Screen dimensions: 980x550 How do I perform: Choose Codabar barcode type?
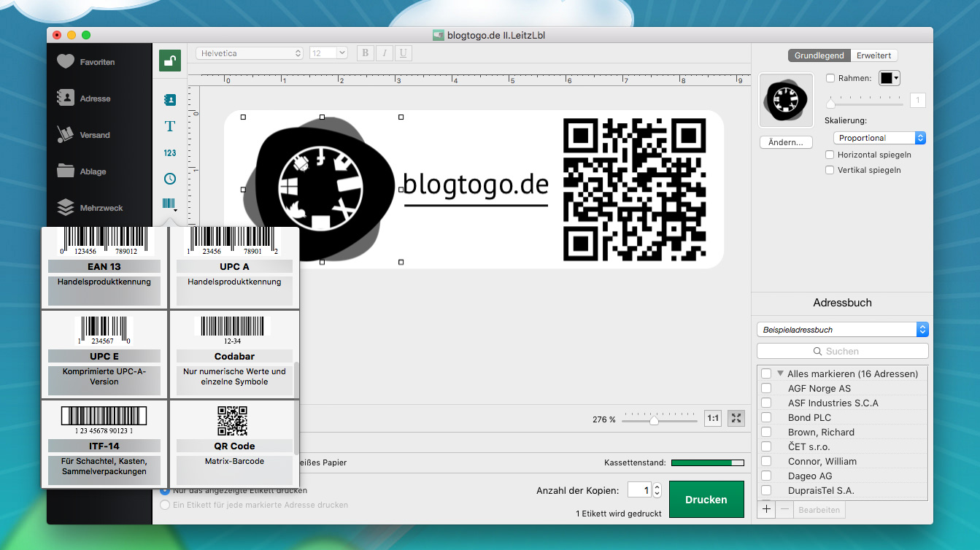[234, 355]
